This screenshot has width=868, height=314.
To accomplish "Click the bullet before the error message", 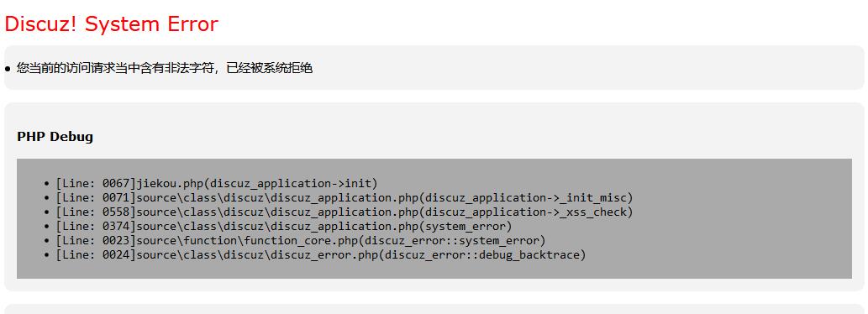I will [x=8, y=69].
